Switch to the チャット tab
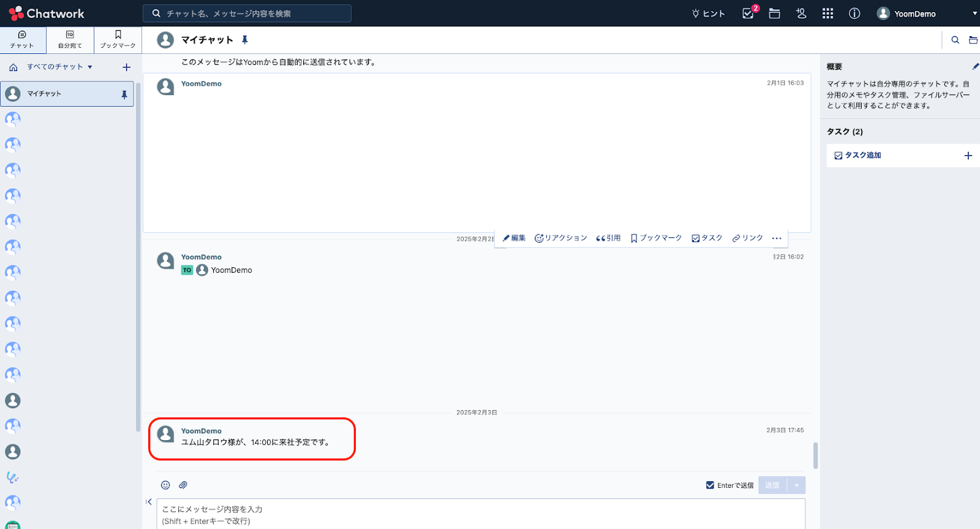 tap(22, 40)
